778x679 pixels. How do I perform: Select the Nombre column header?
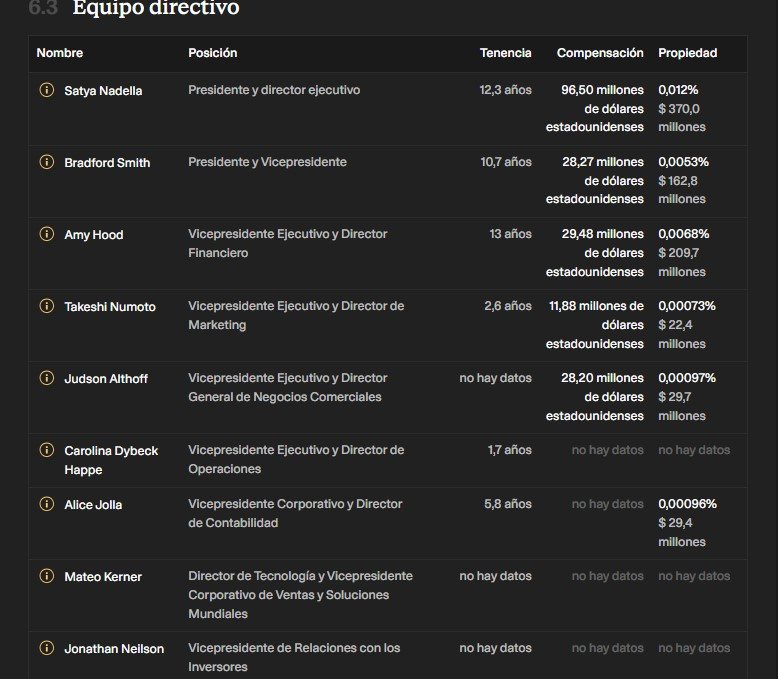click(60, 53)
